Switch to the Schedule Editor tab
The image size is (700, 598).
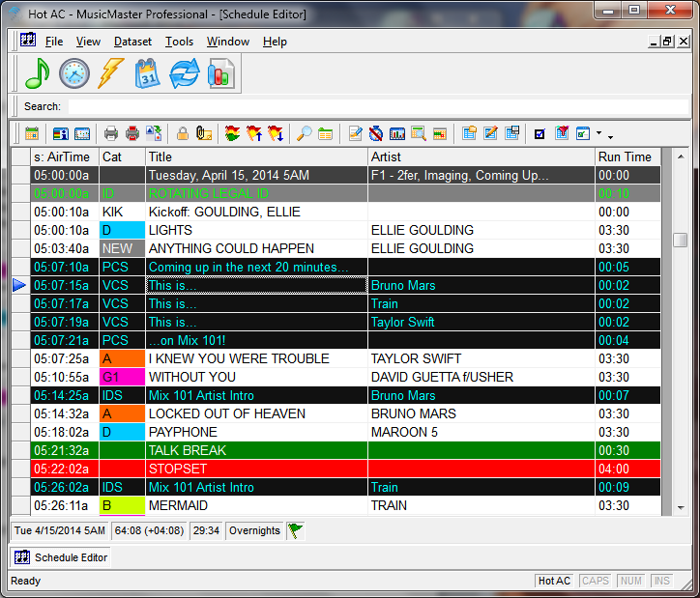point(61,557)
